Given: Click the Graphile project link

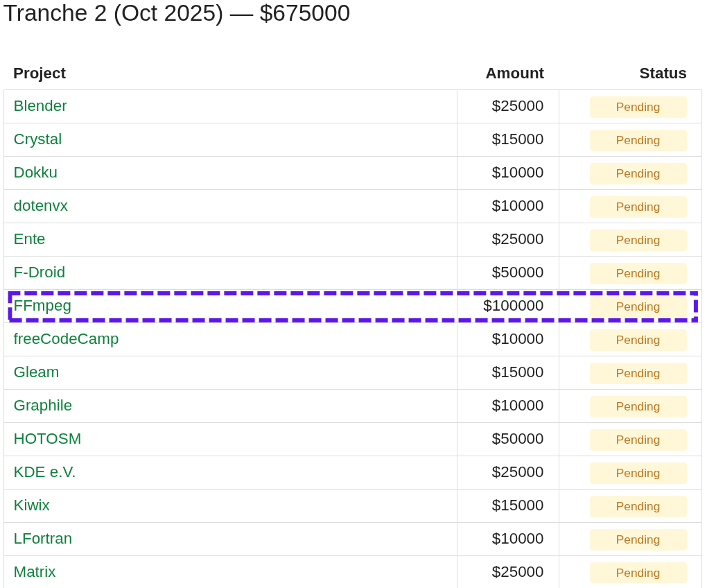Looking at the screenshot, I should click(x=43, y=406).
